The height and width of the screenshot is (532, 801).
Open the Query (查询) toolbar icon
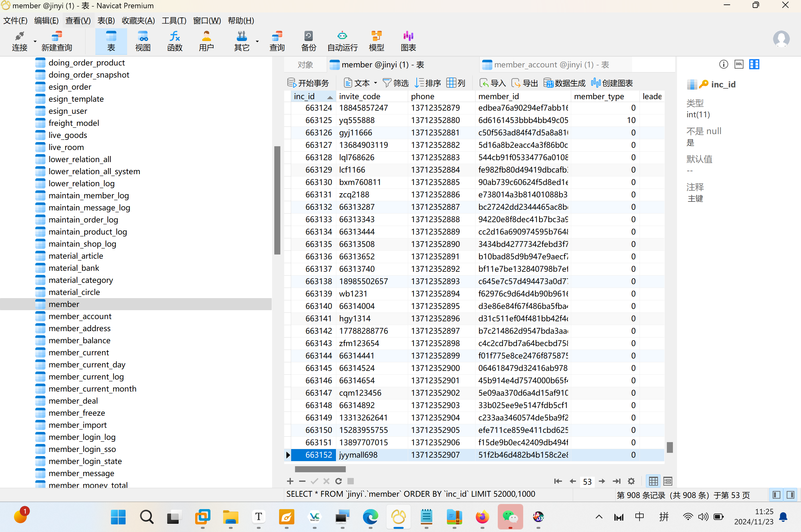click(277, 41)
